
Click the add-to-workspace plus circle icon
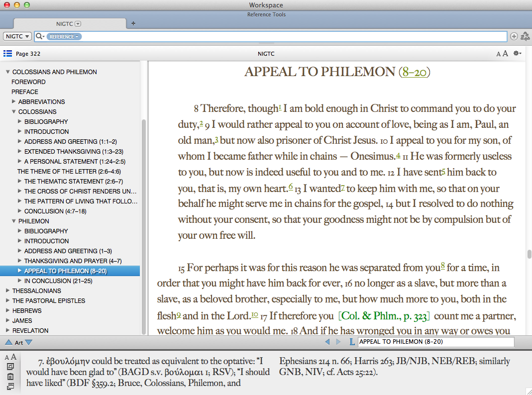[514, 36]
